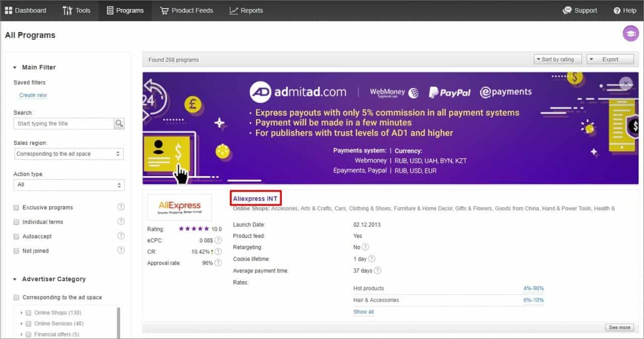
Task: Click the 6%-10% Hair & Accessories rate
Action: point(533,300)
